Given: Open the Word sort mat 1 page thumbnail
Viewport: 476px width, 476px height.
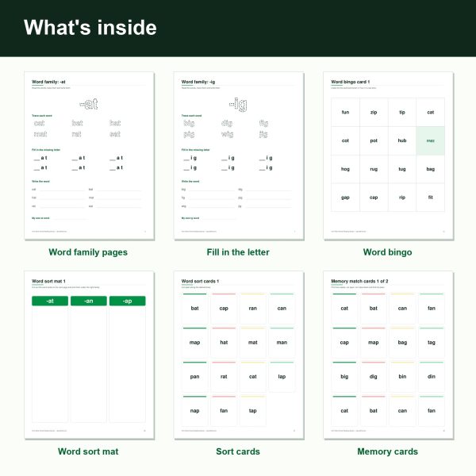Looking at the screenshot, I should tap(89, 355).
